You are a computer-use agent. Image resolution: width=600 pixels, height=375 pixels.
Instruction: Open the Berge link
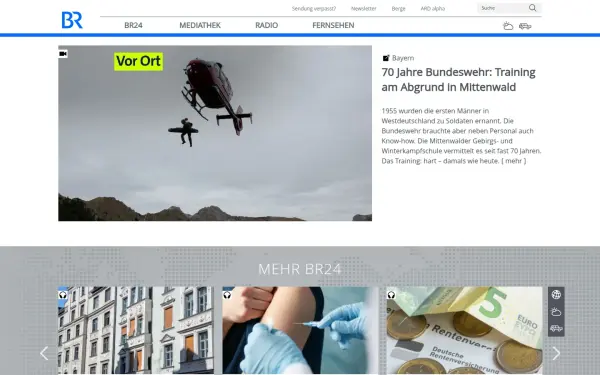pos(398,8)
